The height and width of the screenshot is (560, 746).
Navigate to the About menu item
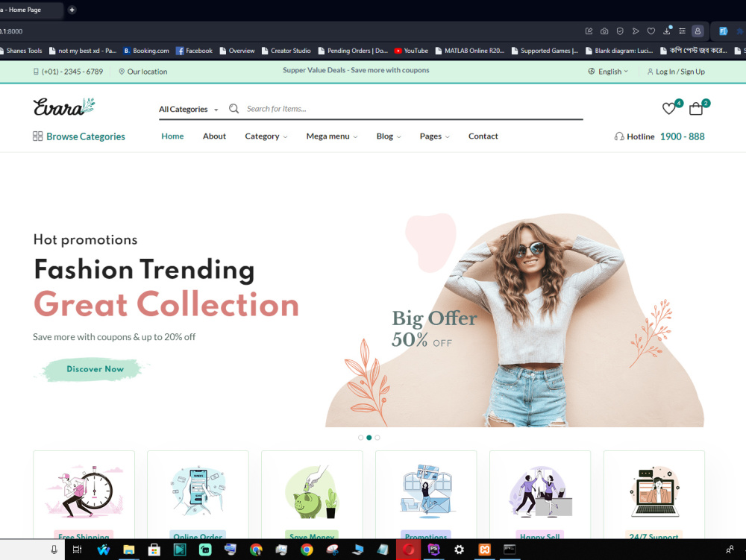[214, 136]
